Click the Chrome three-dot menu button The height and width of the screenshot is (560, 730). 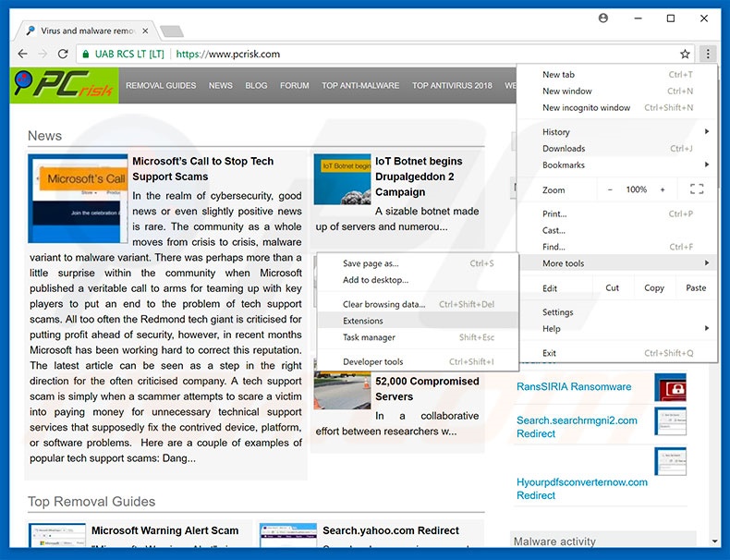(708, 54)
